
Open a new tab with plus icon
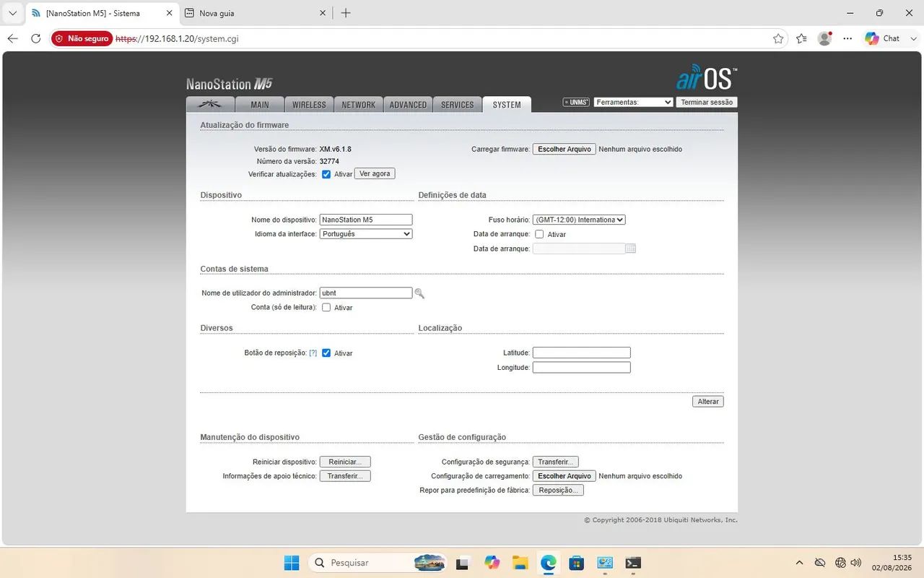(x=346, y=13)
